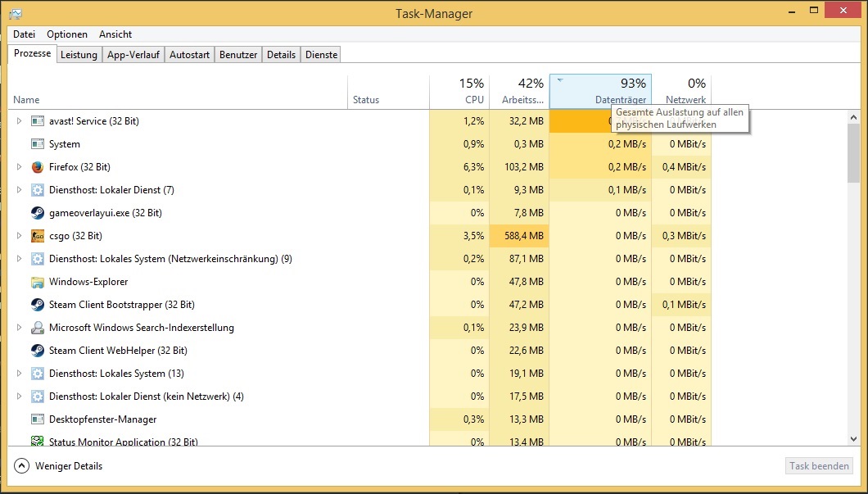This screenshot has width=868, height=494.
Task: Click the Microsoft Windows Search-Indexerstellung icon
Action: 37,328
